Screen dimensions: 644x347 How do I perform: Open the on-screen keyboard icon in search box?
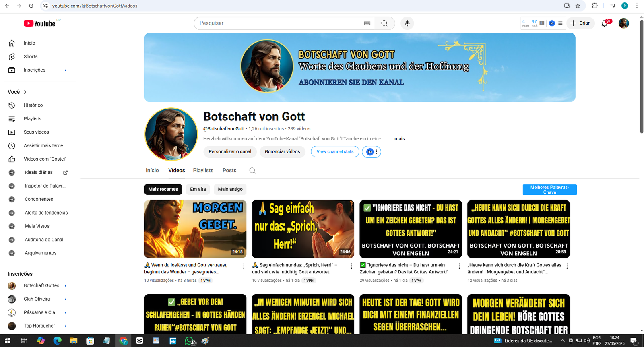tap(367, 23)
